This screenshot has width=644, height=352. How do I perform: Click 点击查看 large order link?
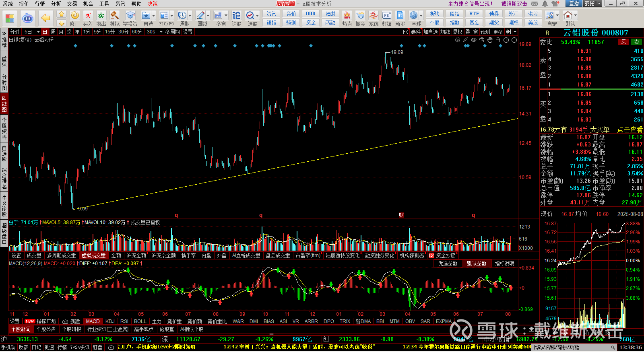(630, 130)
